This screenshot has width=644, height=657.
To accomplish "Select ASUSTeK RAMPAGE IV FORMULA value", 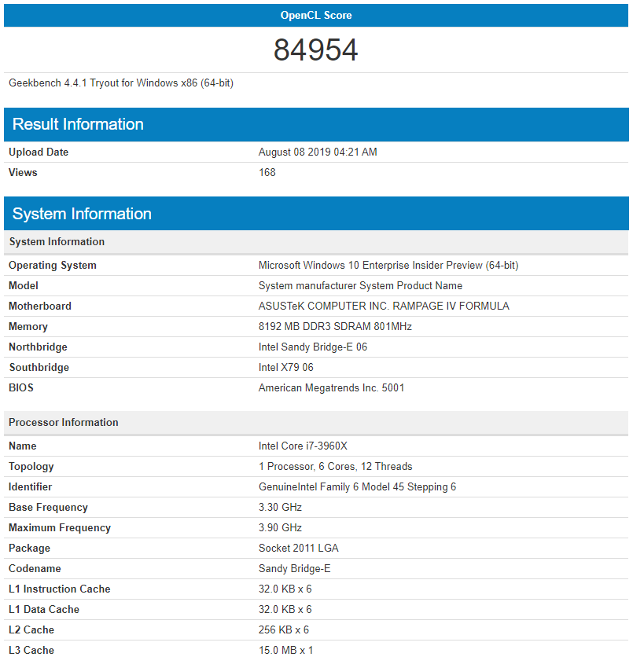I will [384, 306].
